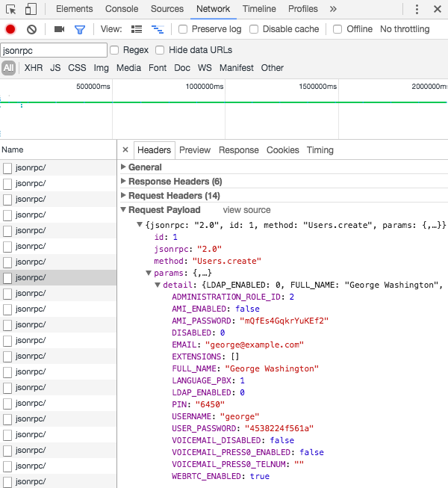Open the more tabs chevron
The image size is (448, 488).
(x=333, y=9)
